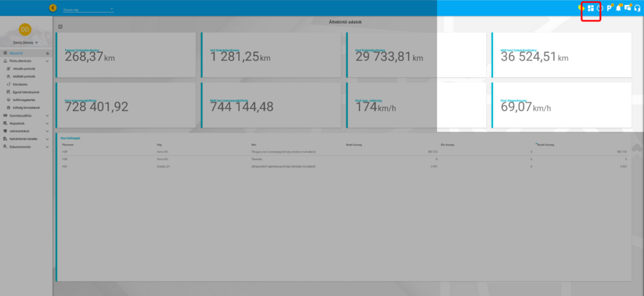The width and height of the screenshot is (644, 296).
Task: Open the dashboard widgets grid icon
Action: 591,8
